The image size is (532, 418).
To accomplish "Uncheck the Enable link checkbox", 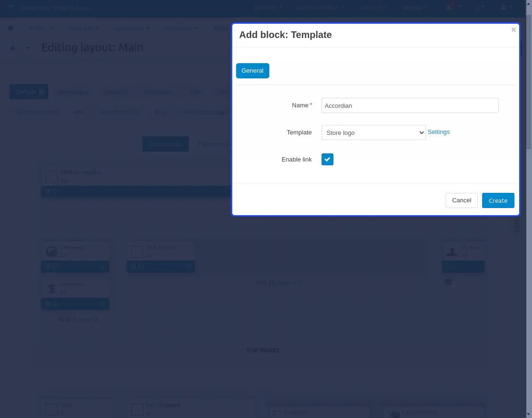I will click(327, 160).
